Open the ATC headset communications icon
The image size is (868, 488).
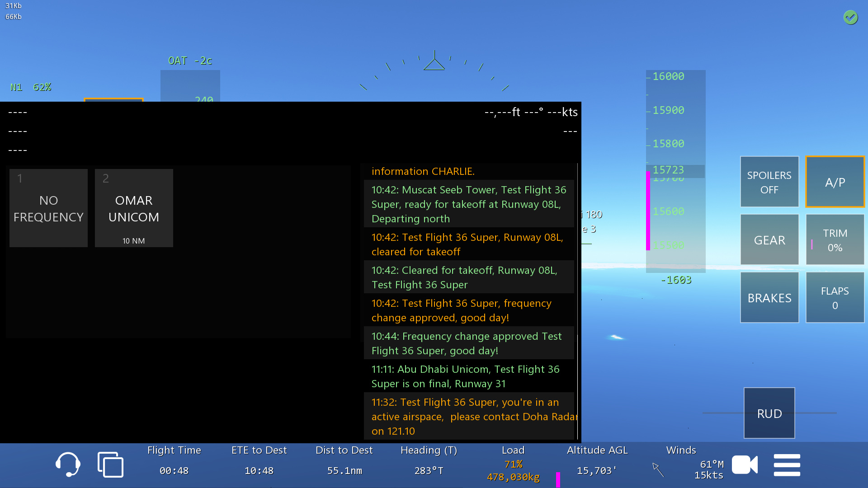pos(68,465)
